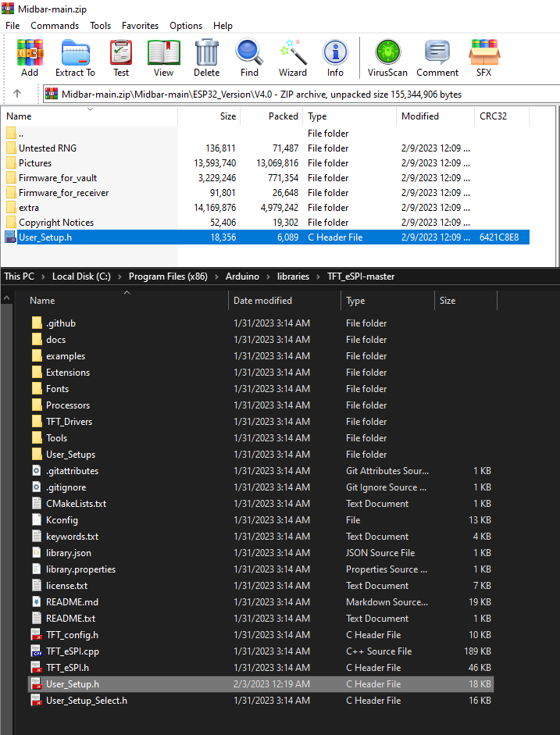Sort WinRAR list by Size column

[209, 116]
